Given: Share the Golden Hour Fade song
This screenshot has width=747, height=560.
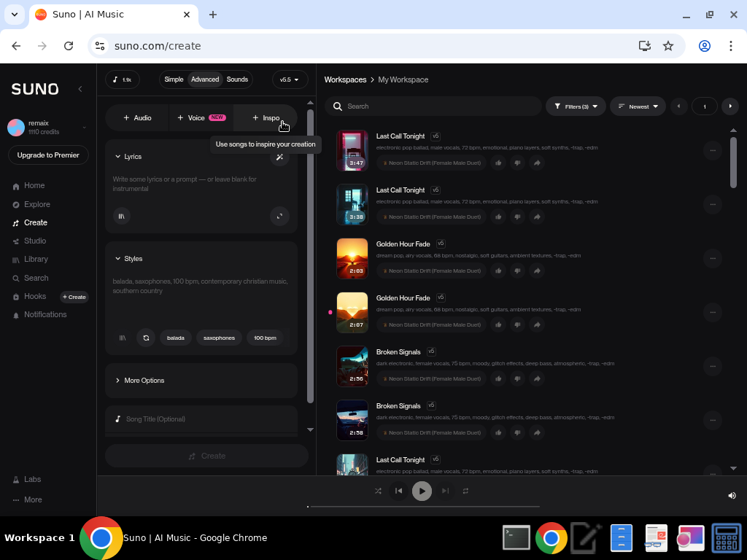Looking at the screenshot, I should (536, 271).
